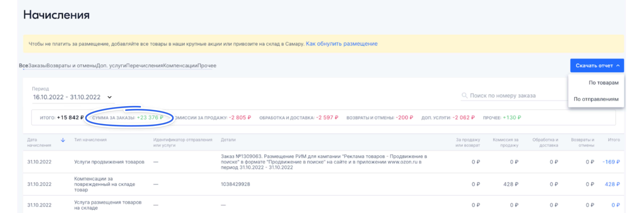Click Прочее: +130 ₽ summary
This screenshot has height=213, width=644.
coord(502,117)
